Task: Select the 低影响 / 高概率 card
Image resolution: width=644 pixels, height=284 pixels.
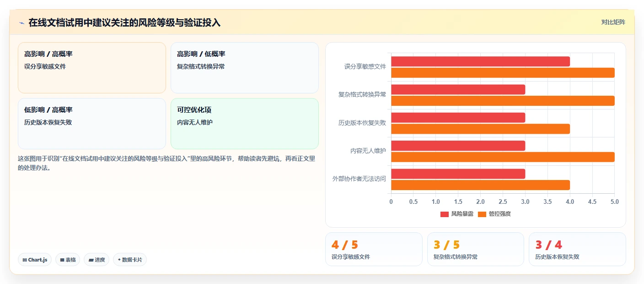Action: point(92,124)
